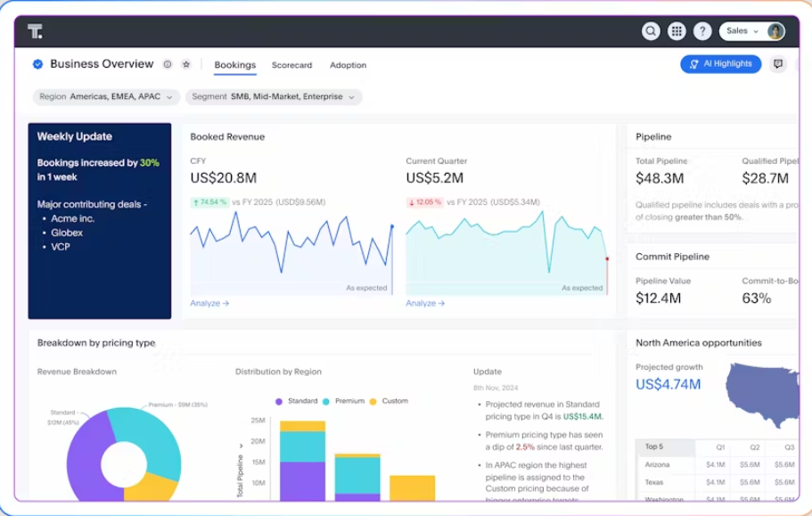The width and height of the screenshot is (812, 516).
Task: Toggle the Premium legend item
Action: tap(343, 401)
